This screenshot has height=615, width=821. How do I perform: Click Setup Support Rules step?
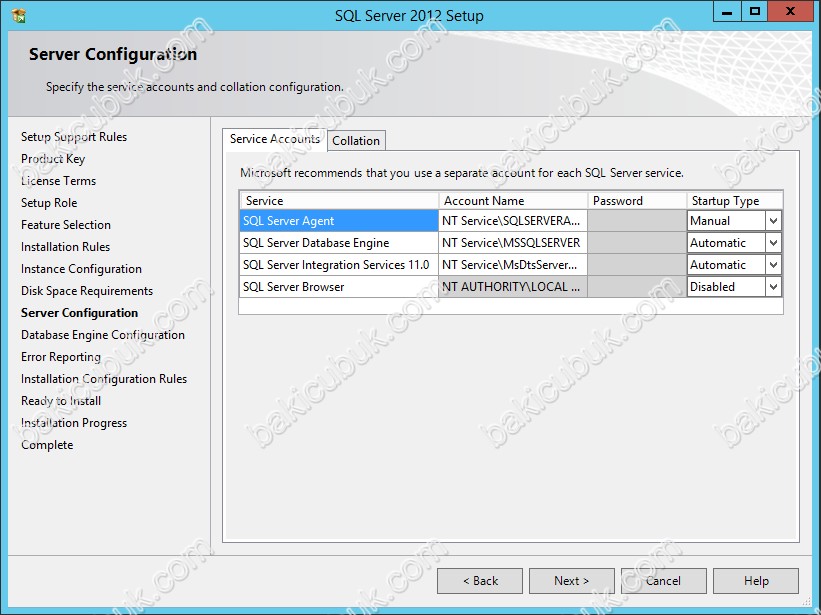[x=74, y=137]
